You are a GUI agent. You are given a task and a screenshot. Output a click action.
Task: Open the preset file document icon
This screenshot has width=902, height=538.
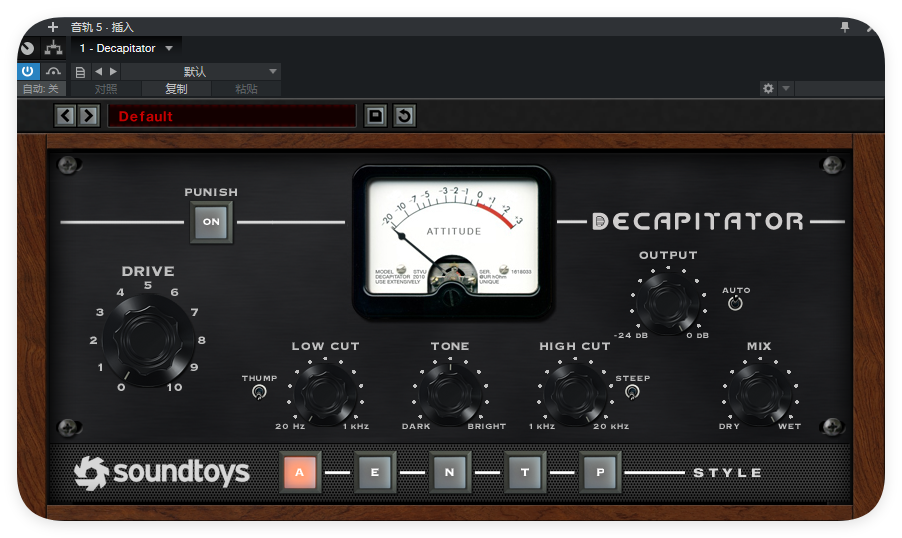tap(81, 72)
